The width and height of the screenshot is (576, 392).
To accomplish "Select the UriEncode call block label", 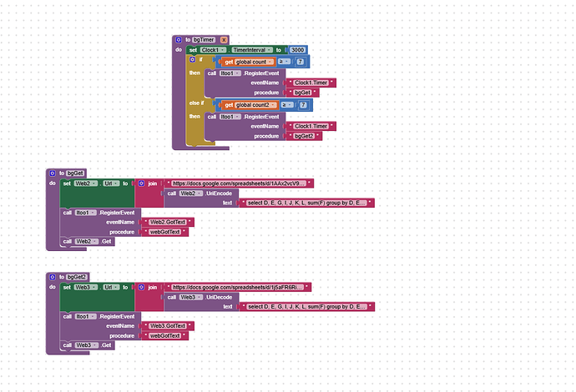I will tap(219, 193).
